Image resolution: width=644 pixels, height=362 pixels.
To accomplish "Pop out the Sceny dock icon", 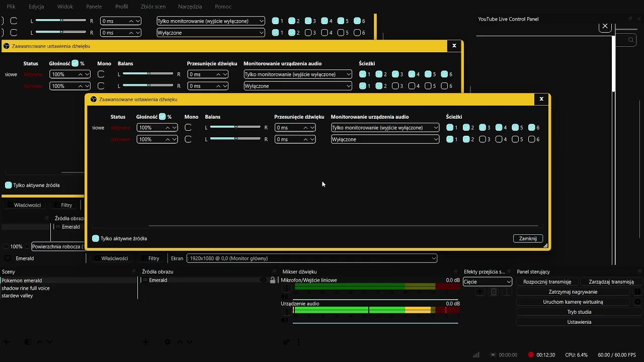I will (x=134, y=271).
